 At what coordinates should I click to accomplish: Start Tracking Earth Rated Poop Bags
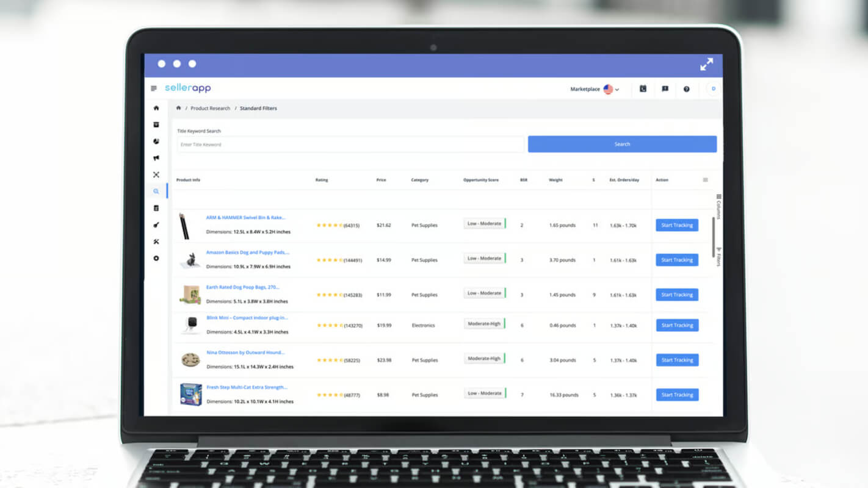pyautogui.click(x=677, y=295)
